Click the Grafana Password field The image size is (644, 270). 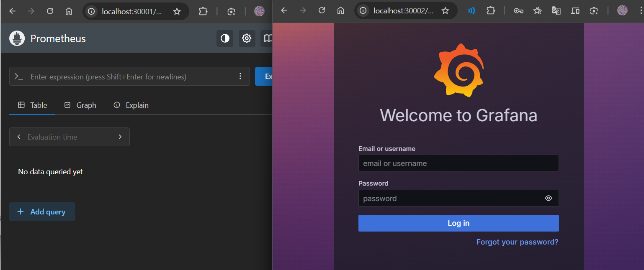coord(459,198)
